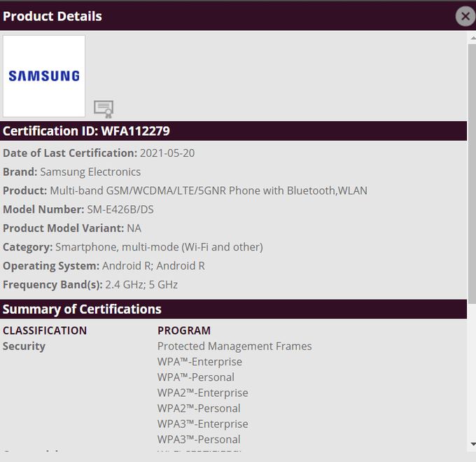
Task: Click the scrollbar down arrow
Action: click(472, 444)
